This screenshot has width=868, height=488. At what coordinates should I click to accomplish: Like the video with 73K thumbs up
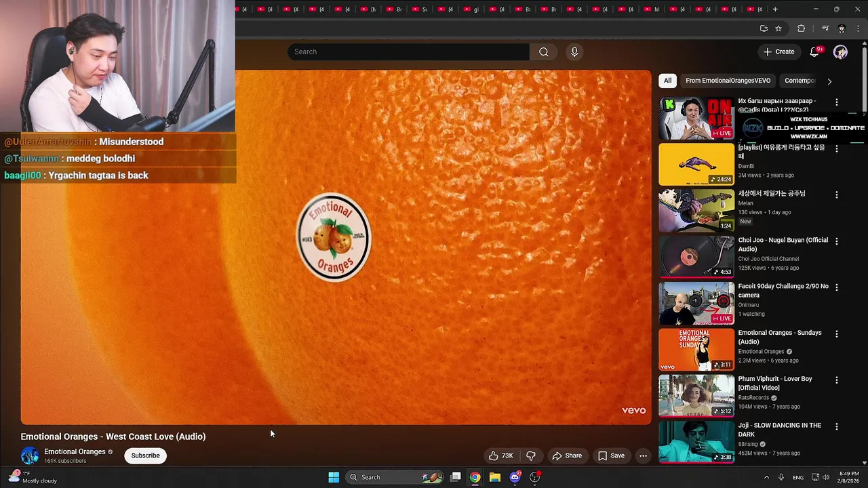[x=501, y=455]
